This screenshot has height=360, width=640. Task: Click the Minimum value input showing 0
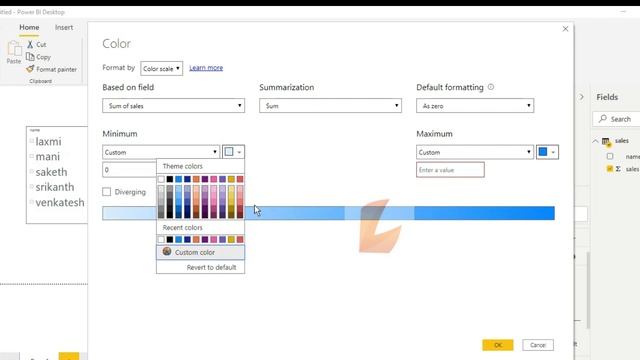click(x=129, y=170)
